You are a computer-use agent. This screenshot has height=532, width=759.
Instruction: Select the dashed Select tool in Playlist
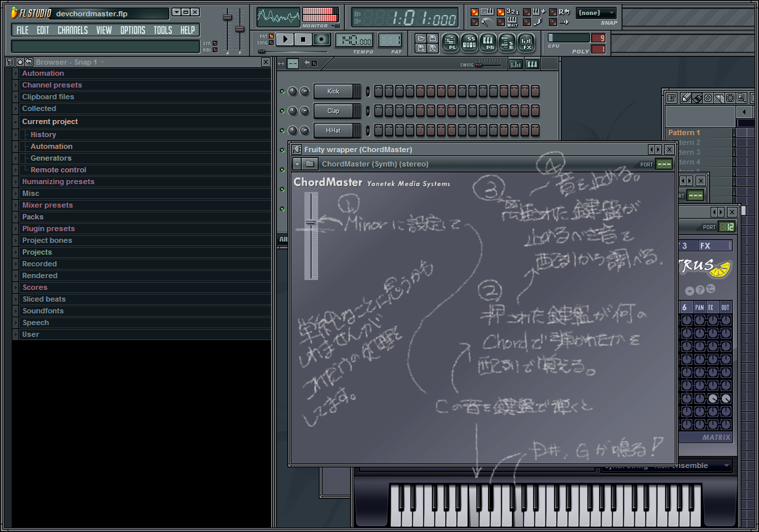730,98
